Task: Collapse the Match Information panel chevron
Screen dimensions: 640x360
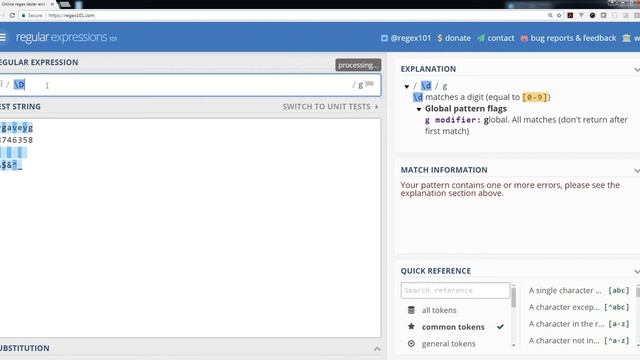Action: tap(636, 170)
